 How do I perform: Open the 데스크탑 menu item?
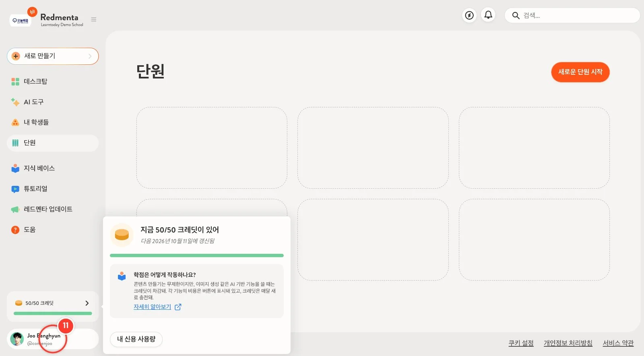coord(53,81)
